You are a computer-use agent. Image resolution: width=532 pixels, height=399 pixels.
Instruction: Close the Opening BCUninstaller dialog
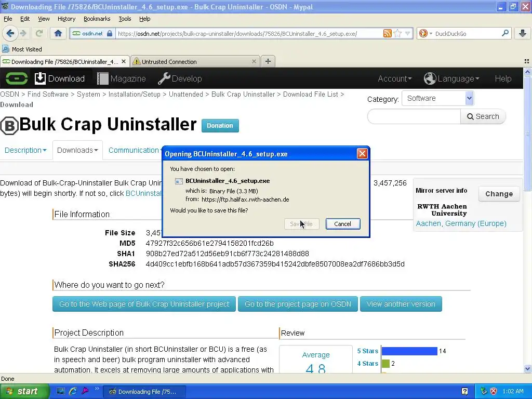[x=362, y=154]
